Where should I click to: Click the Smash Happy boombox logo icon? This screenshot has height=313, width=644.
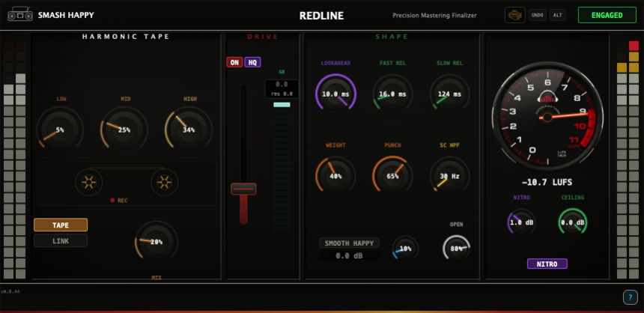[20, 15]
